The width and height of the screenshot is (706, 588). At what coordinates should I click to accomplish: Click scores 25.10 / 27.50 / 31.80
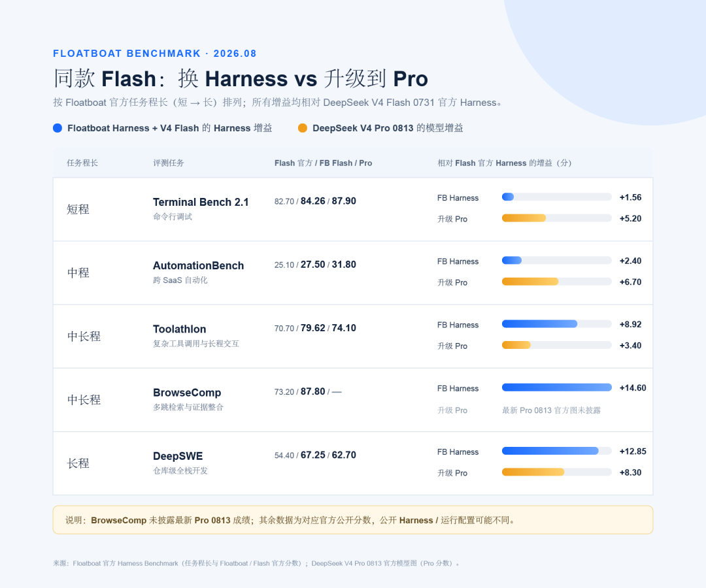315,265
